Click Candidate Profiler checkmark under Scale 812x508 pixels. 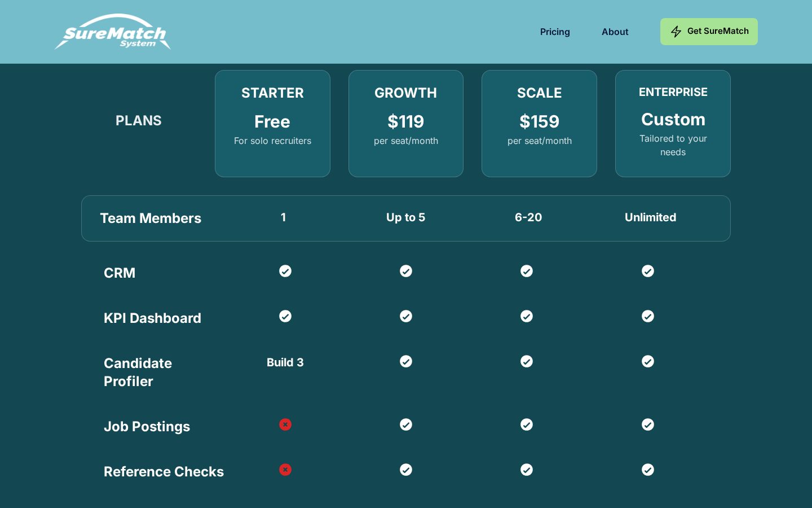click(x=527, y=361)
